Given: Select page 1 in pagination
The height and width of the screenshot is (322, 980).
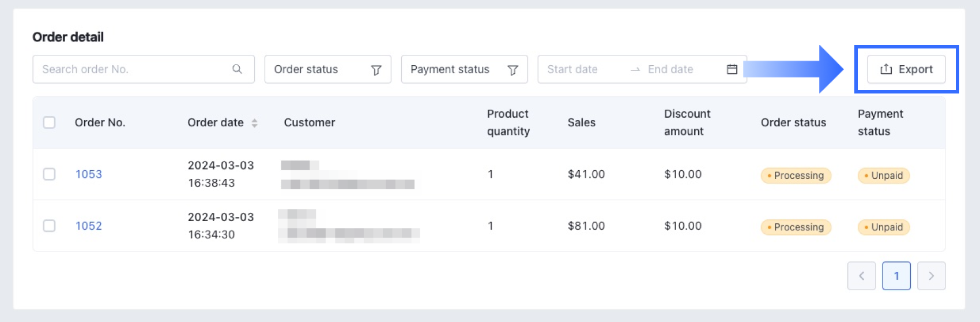Looking at the screenshot, I should coord(896,276).
